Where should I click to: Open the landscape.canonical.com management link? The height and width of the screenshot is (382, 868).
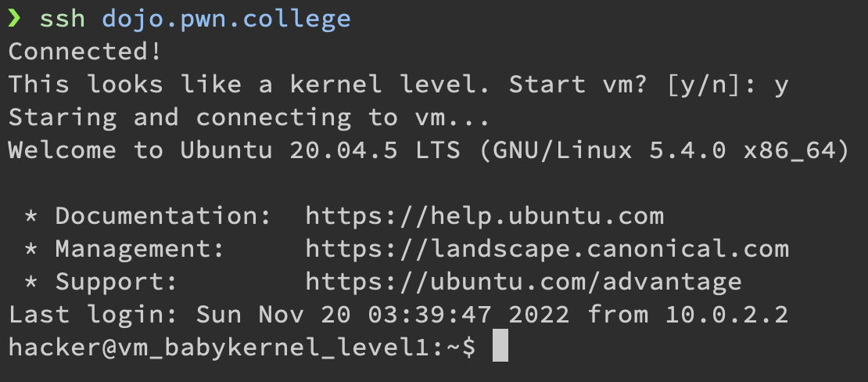tap(547, 250)
